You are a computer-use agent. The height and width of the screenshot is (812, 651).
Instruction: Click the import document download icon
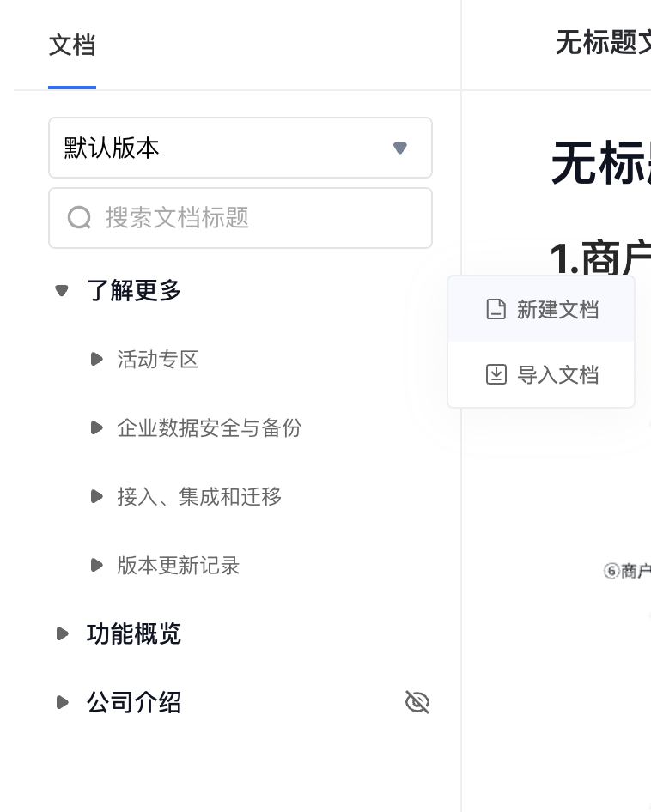[496, 374]
